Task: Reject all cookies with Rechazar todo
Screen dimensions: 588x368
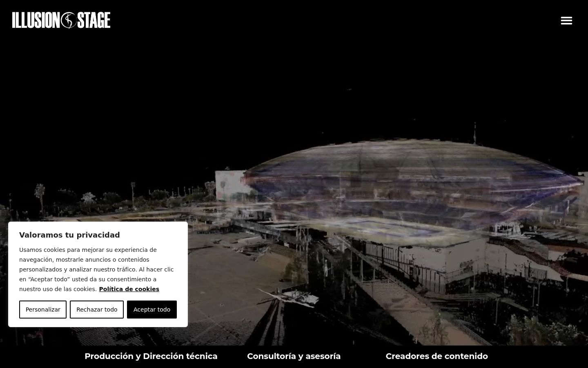Action: click(97, 310)
